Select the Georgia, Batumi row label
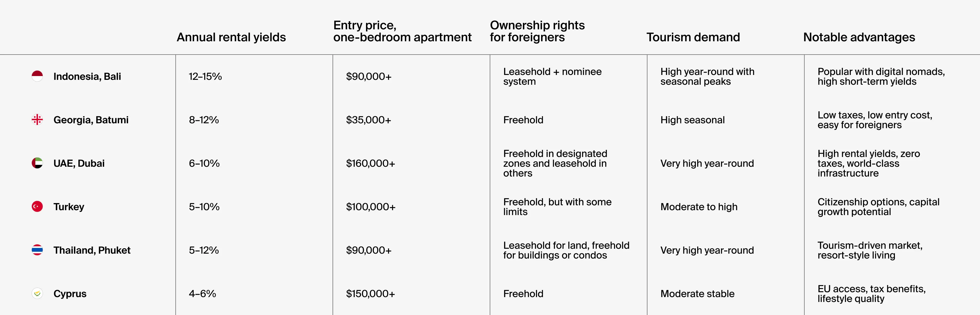 [x=91, y=120]
